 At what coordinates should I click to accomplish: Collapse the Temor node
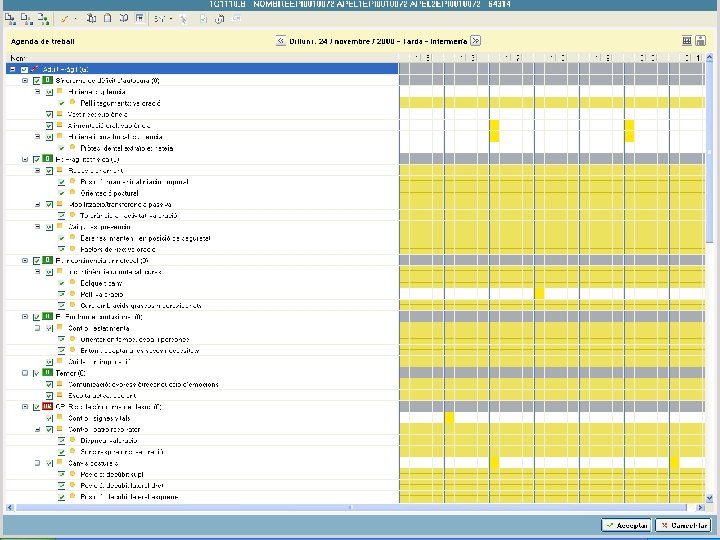(x=25, y=373)
